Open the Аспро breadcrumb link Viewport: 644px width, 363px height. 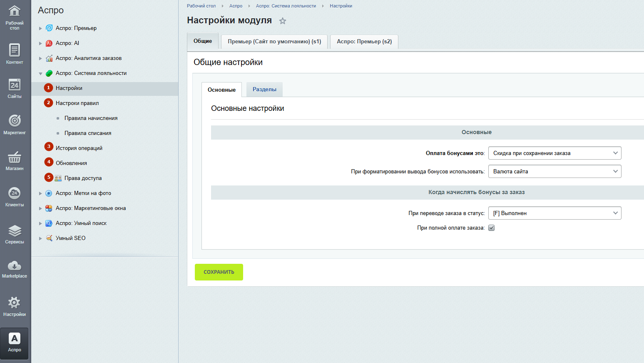coord(236,6)
